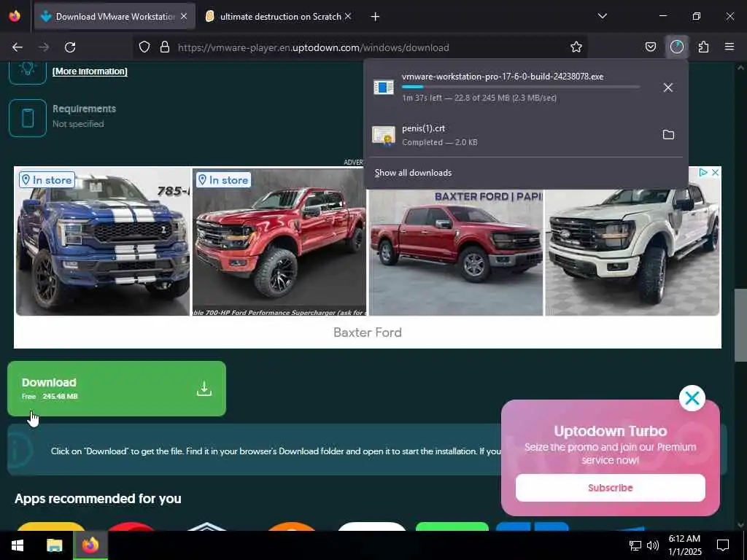Click the vmware-workstation-pro exe filename
The image size is (747, 560).
pos(503,77)
